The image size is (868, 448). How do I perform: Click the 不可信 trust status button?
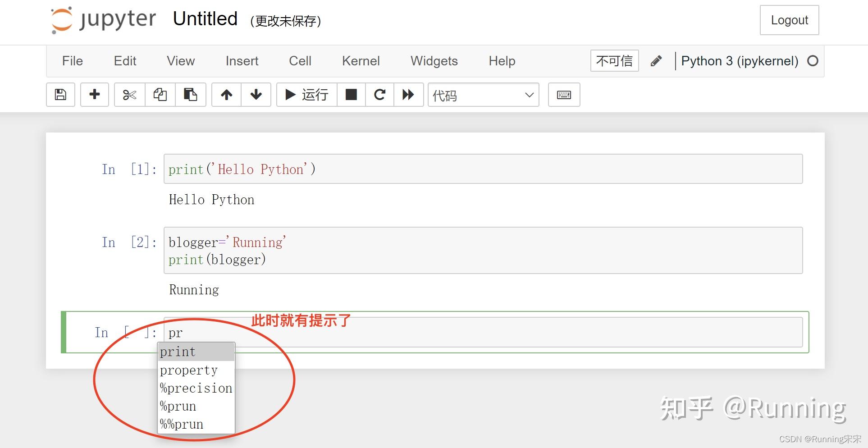[614, 60]
